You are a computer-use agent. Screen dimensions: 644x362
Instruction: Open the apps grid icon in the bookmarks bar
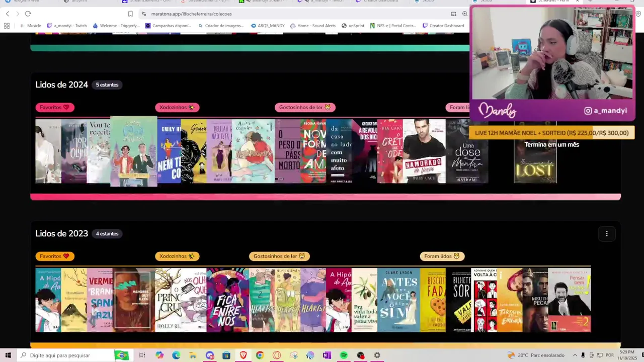pyautogui.click(x=7, y=26)
